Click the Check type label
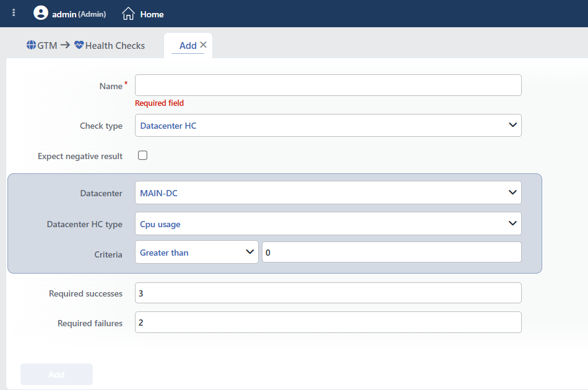 (102, 126)
